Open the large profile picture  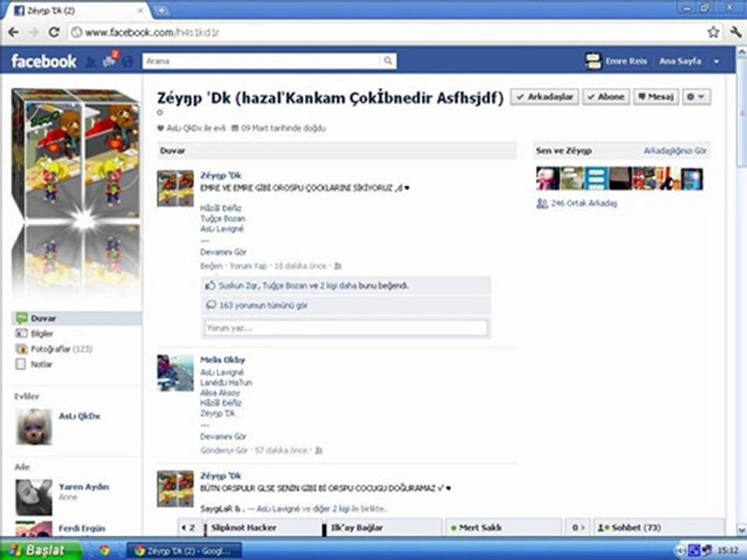point(75,193)
